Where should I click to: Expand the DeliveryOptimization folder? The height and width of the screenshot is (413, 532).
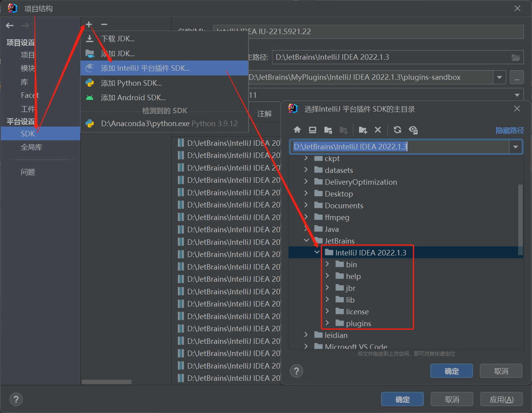pyautogui.click(x=306, y=182)
